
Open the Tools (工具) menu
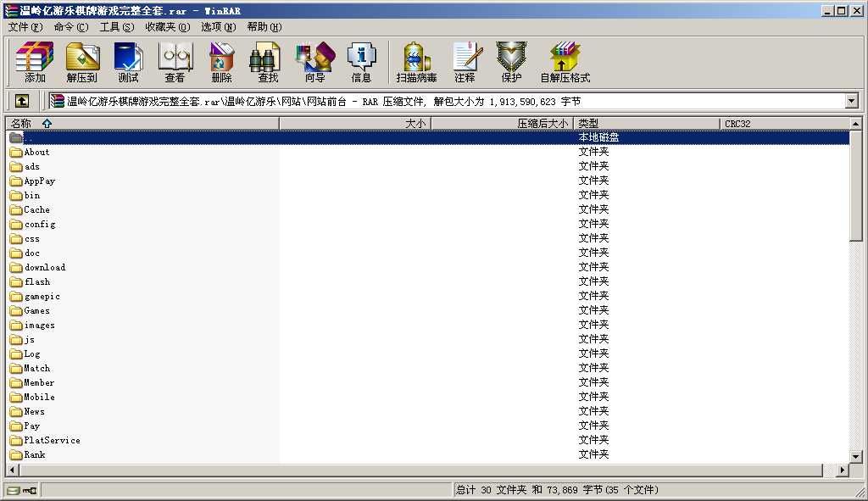tap(117, 27)
